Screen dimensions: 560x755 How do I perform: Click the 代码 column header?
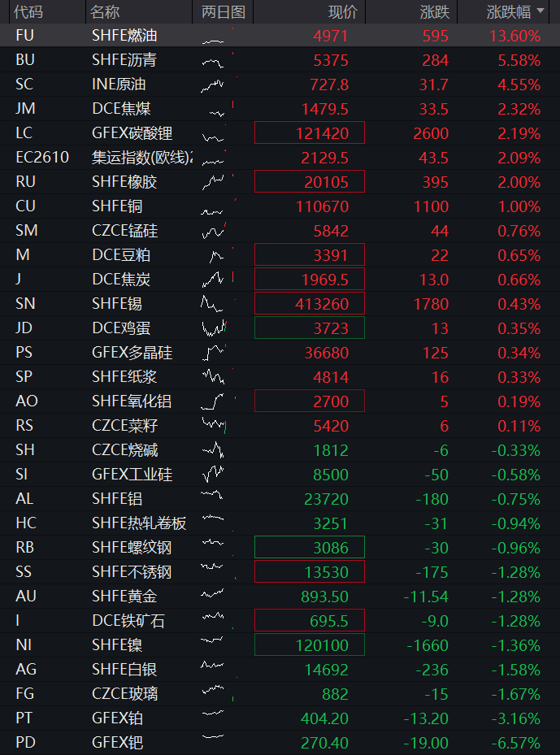click(x=28, y=11)
